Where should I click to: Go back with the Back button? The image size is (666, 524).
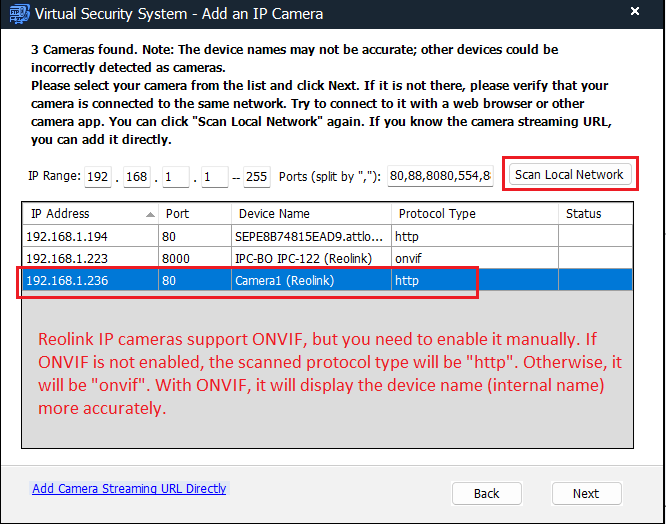pos(487,493)
